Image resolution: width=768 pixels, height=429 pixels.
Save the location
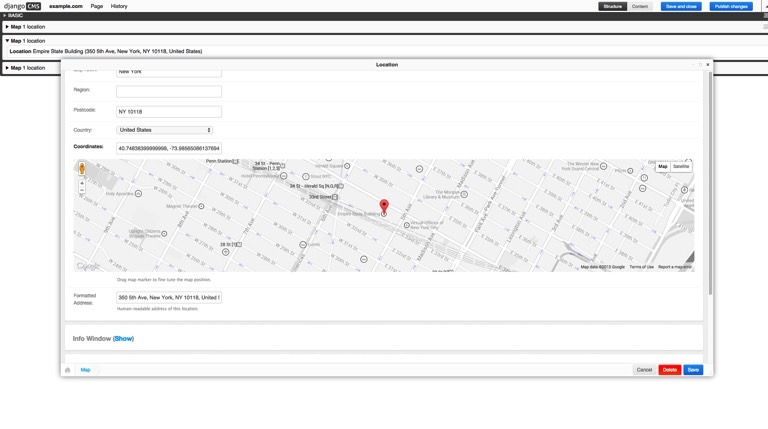(693, 370)
